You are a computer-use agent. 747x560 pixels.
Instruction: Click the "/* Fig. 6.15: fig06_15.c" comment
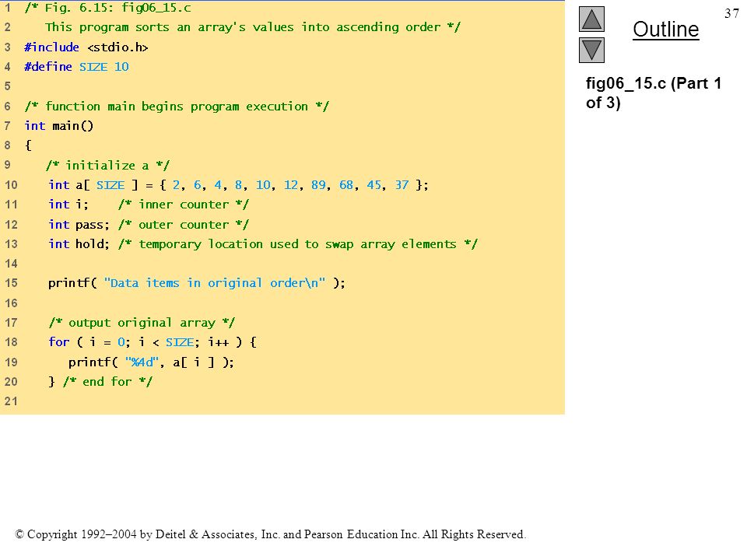[x=108, y=8]
